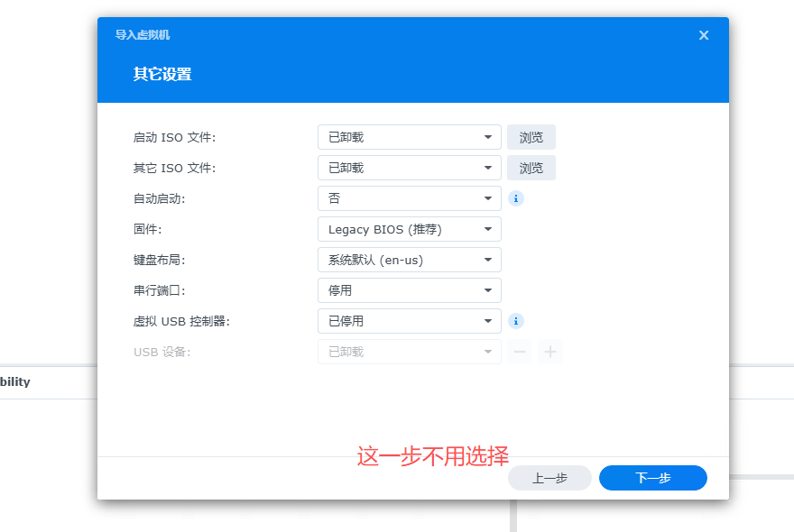Click the 下一步 button
The image size is (794, 532).
coord(652,478)
